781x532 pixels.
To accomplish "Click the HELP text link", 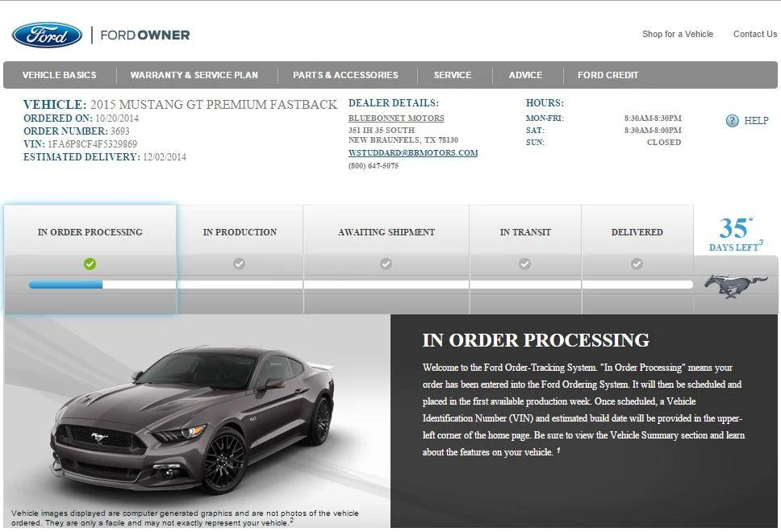I will [x=756, y=120].
